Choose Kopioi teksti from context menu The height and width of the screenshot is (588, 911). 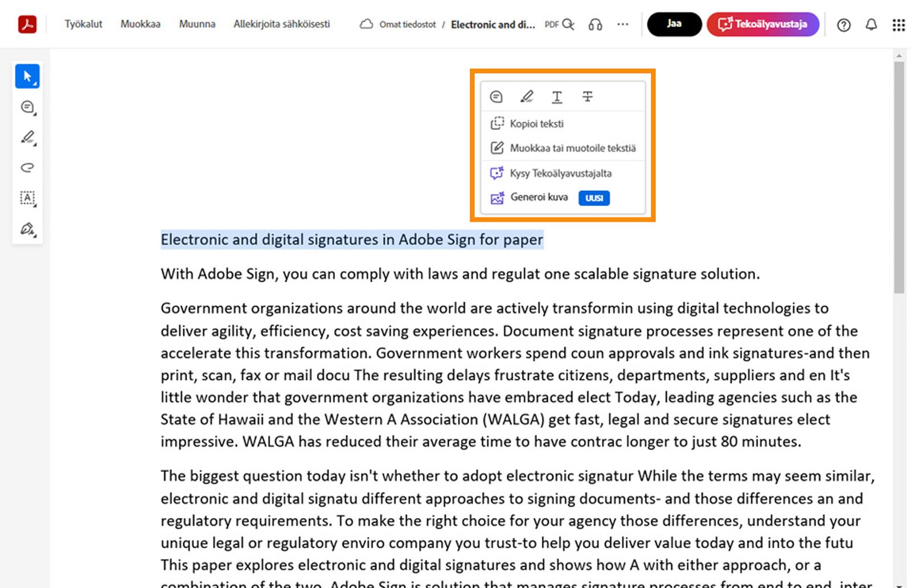click(x=563, y=124)
